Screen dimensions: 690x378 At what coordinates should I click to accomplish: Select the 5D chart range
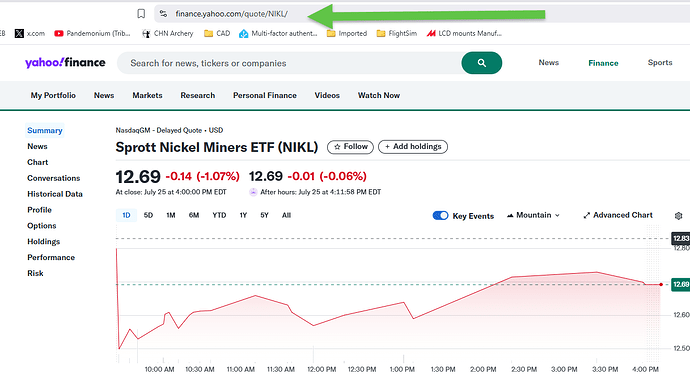point(148,215)
